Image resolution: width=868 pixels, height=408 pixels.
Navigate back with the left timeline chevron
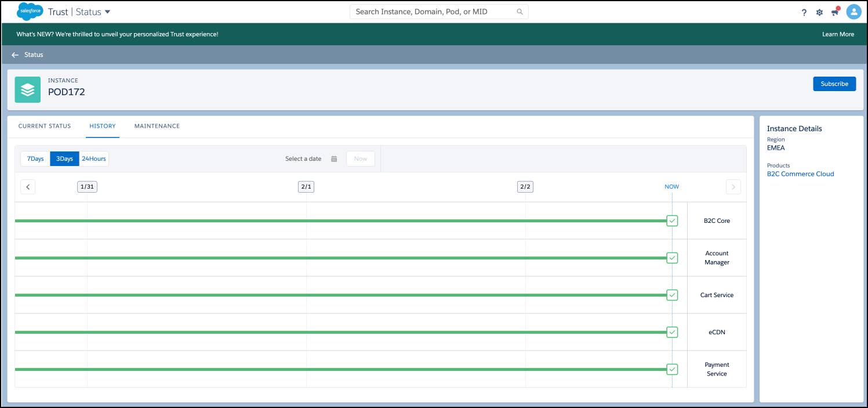click(27, 186)
